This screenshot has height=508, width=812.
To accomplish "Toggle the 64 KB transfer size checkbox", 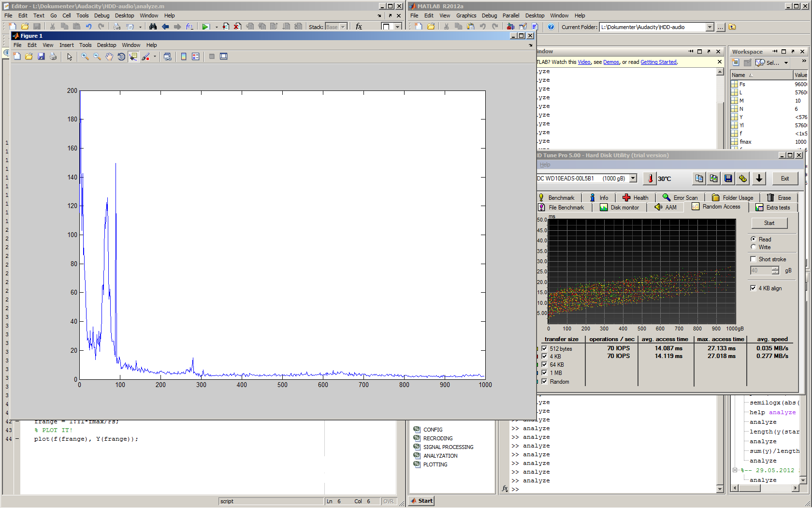I will click(544, 364).
